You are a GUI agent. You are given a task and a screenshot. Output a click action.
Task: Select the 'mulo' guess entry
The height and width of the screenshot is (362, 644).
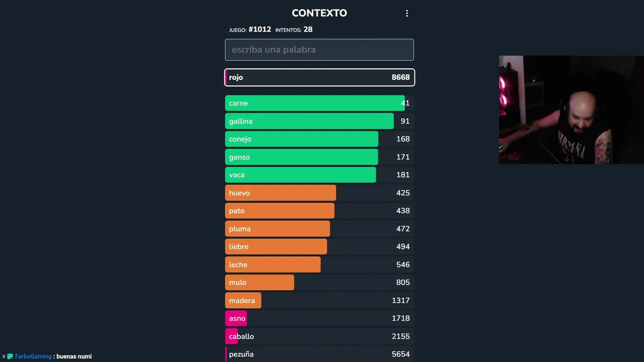pyautogui.click(x=319, y=283)
